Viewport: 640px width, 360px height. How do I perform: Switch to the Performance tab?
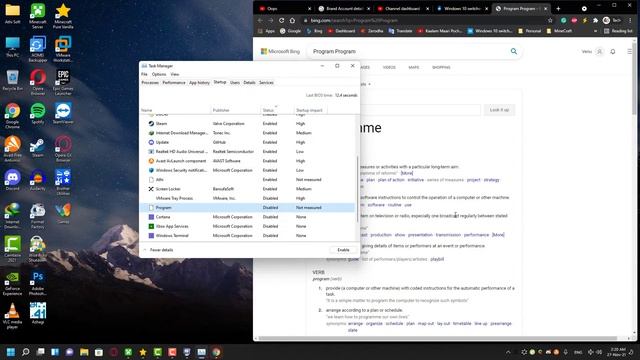174,82
